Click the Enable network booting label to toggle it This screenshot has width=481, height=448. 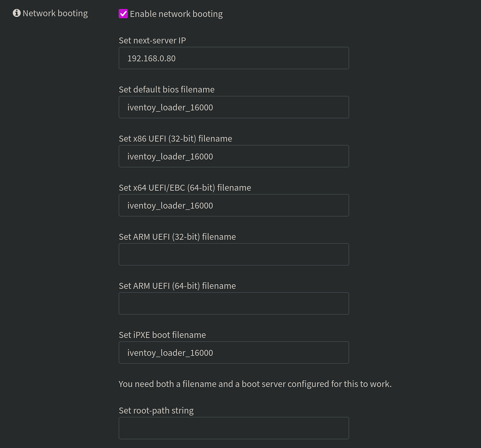[176, 13]
